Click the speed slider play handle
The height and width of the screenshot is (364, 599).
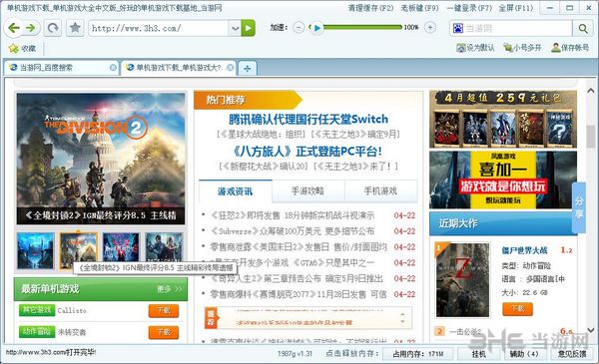[x=315, y=28]
